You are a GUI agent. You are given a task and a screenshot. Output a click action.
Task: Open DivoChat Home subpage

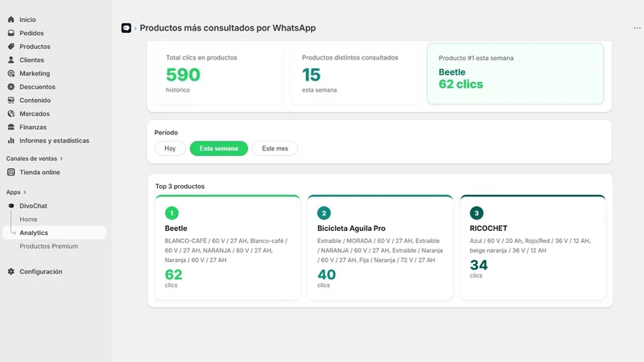pyautogui.click(x=28, y=219)
